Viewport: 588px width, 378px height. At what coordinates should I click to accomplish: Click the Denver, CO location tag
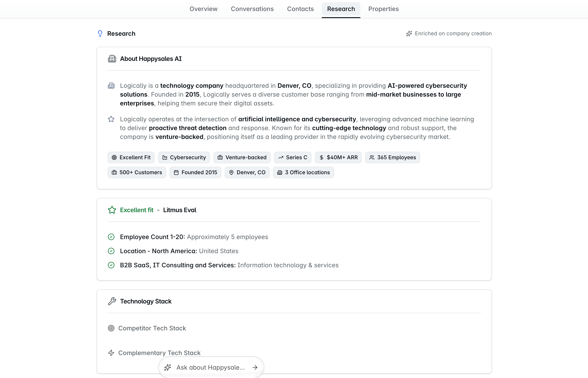coord(247,172)
